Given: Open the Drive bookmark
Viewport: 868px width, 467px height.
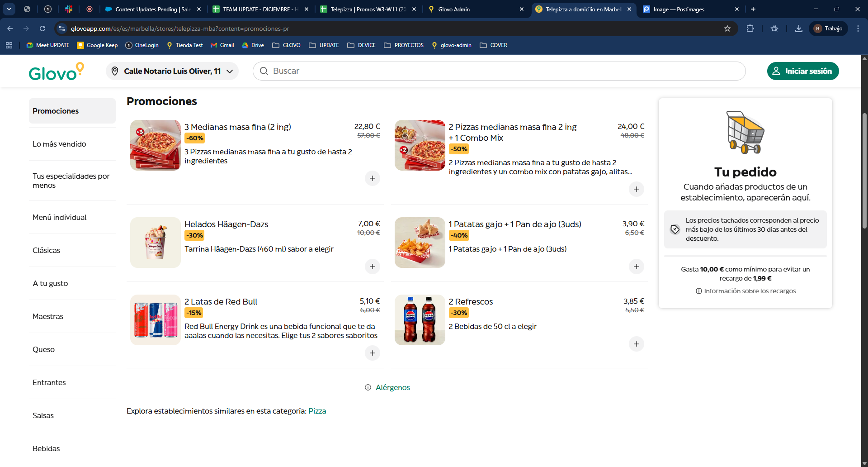Looking at the screenshot, I should tap(253, 45).
